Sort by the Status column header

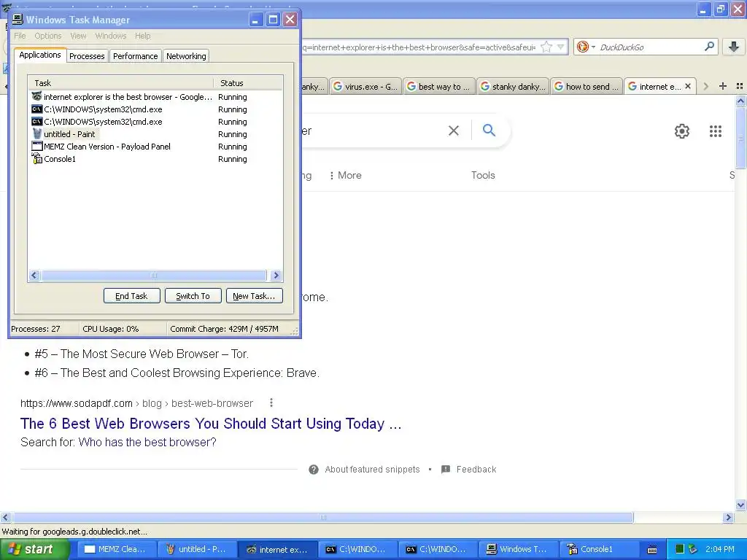(248, 83)
